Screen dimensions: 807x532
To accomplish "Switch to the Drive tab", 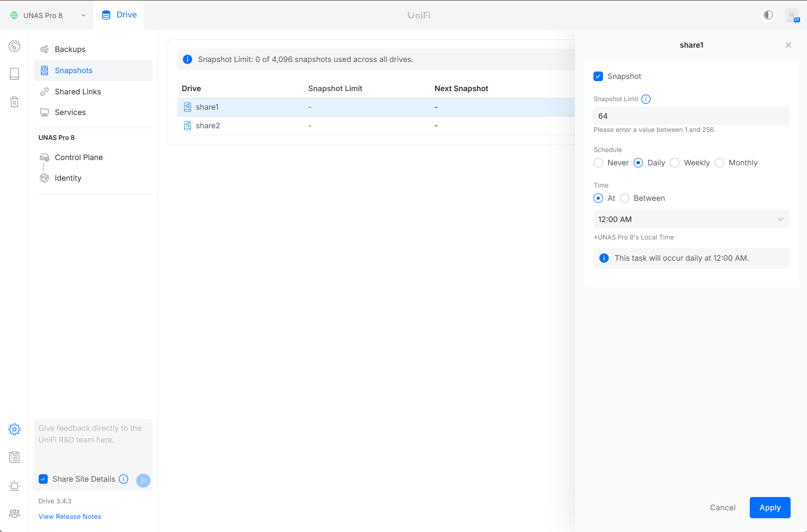I will pyautogui.click(x=119, y=15).
